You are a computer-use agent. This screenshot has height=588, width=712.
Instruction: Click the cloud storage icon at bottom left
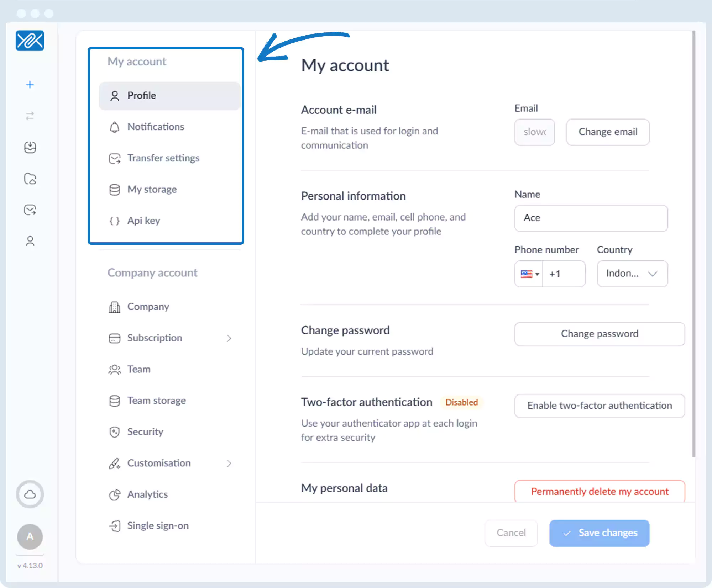coord(30,494)
